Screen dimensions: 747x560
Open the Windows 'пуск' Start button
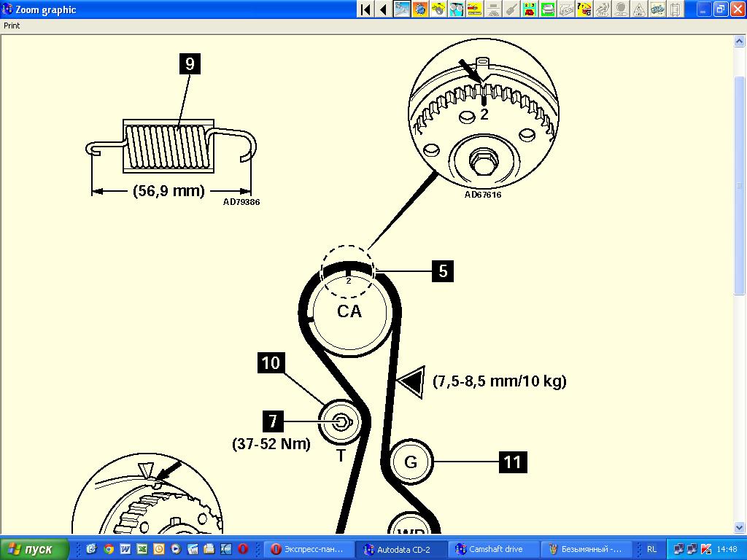coord(34,549)
